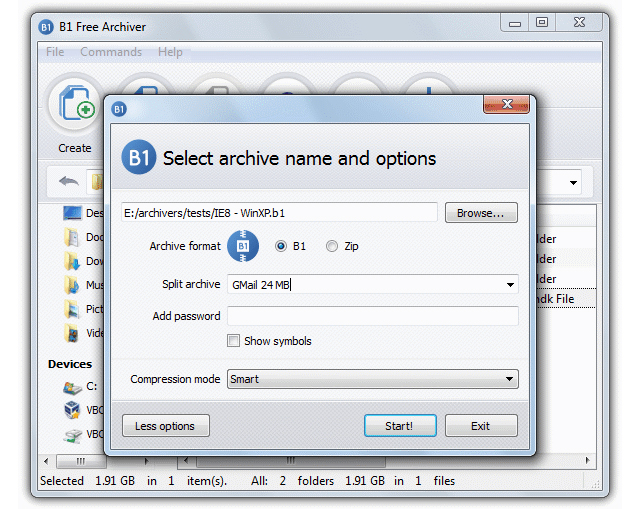Click the B1 logo in dialog header
The width and height of the screenshot is (640, 509).
pyautogui.click(x=139, y=157)
